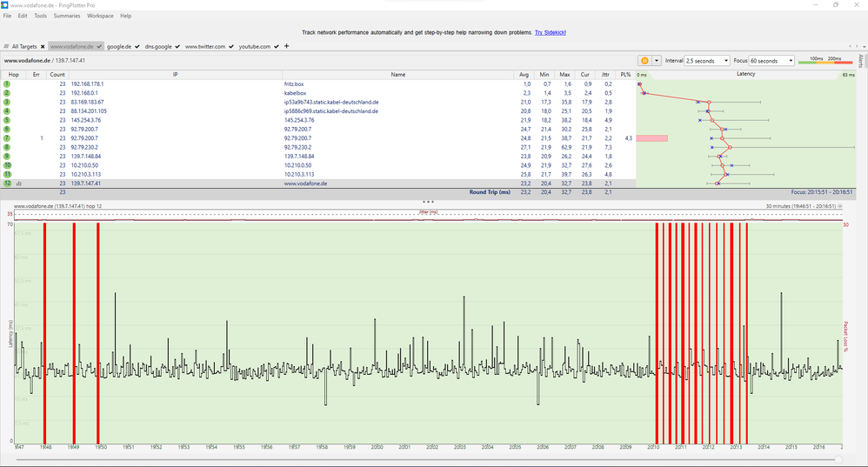The height and width of the screenshot is (467, 868).
Task: Click the three-dot splitter handle above the graph
Action: pyautogui.click(x=428, y=202)
